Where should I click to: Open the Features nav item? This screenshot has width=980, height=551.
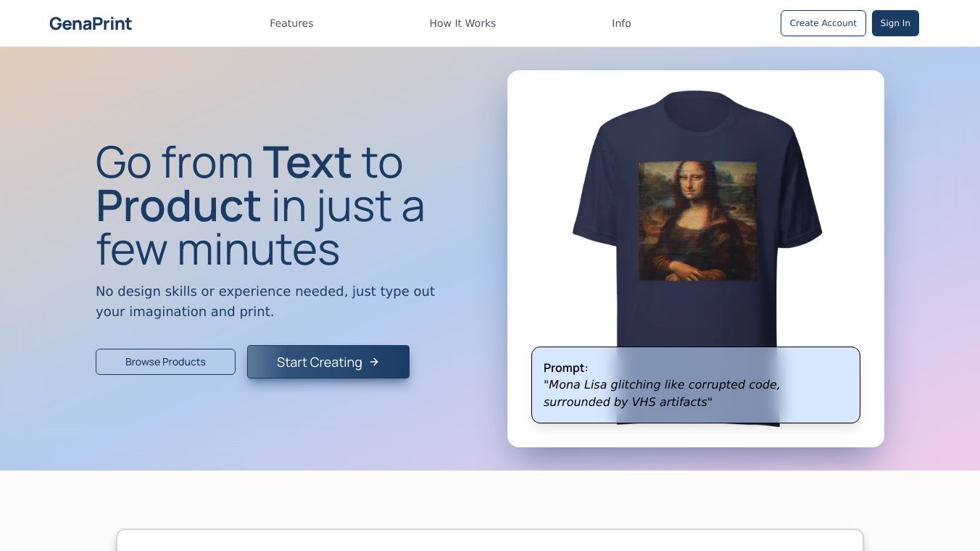pyautogui.click(x=291, y=23)
